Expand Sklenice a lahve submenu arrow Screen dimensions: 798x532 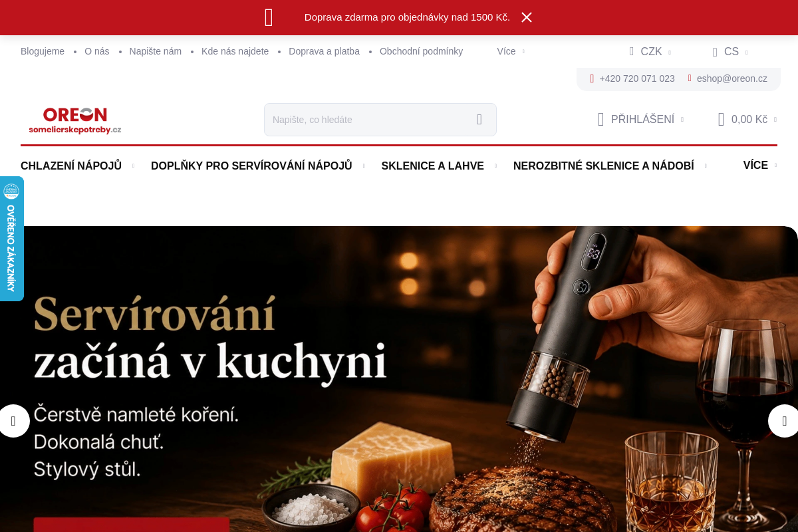click(495, 166)
